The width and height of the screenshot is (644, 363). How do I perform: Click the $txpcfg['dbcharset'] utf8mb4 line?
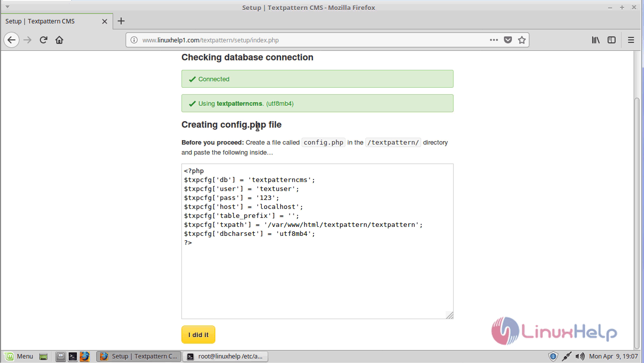(250, 233)
